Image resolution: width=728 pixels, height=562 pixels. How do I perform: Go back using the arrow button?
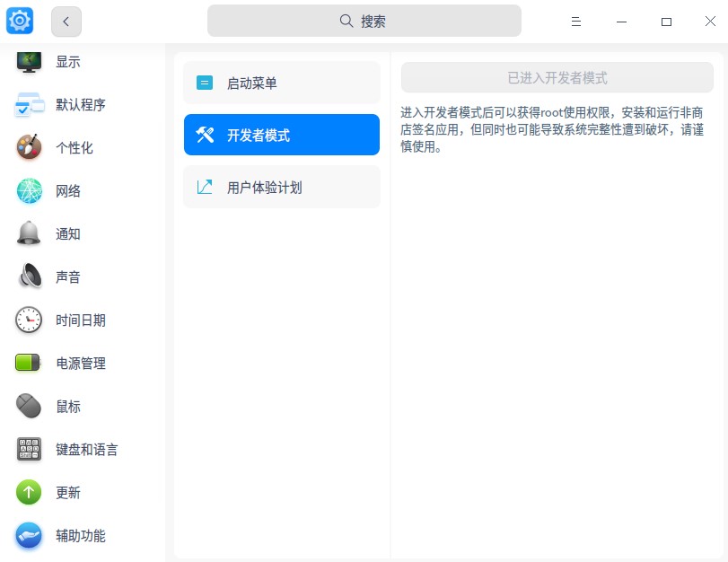point(66,21)
